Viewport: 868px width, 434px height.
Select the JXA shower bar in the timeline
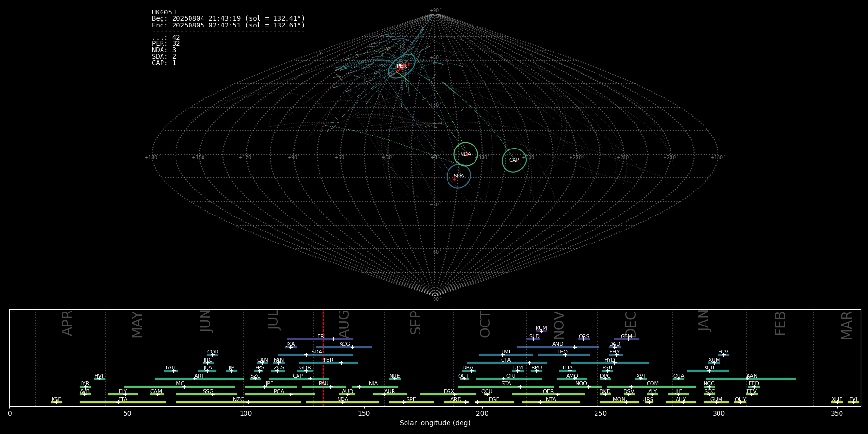(x=290, y=347)
